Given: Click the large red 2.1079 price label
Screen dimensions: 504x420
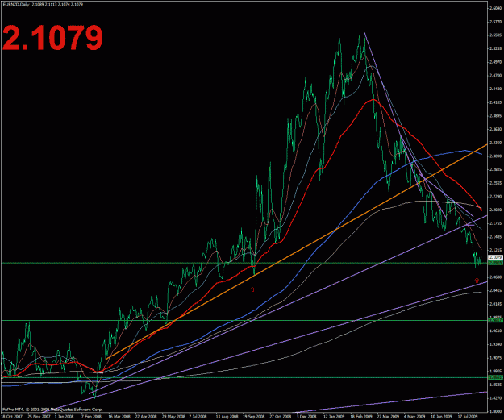Looking at the screenshot, I should pos(52,38).
